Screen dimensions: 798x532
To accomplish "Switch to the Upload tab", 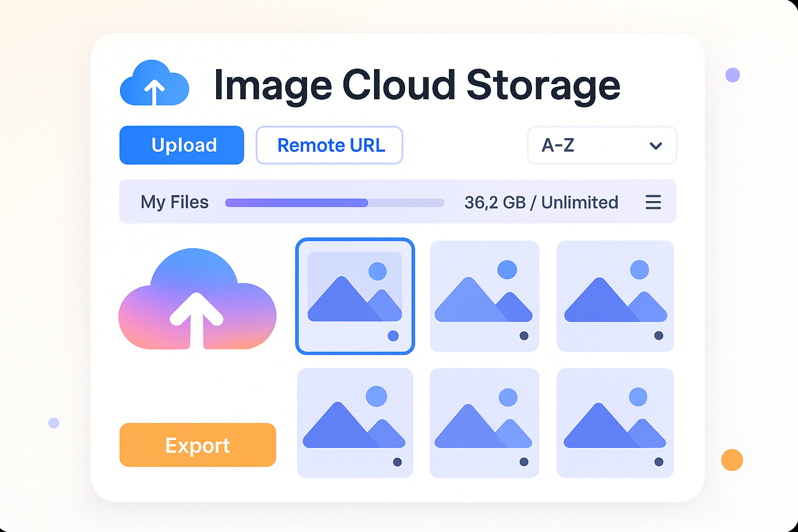I will pos(181,145).
